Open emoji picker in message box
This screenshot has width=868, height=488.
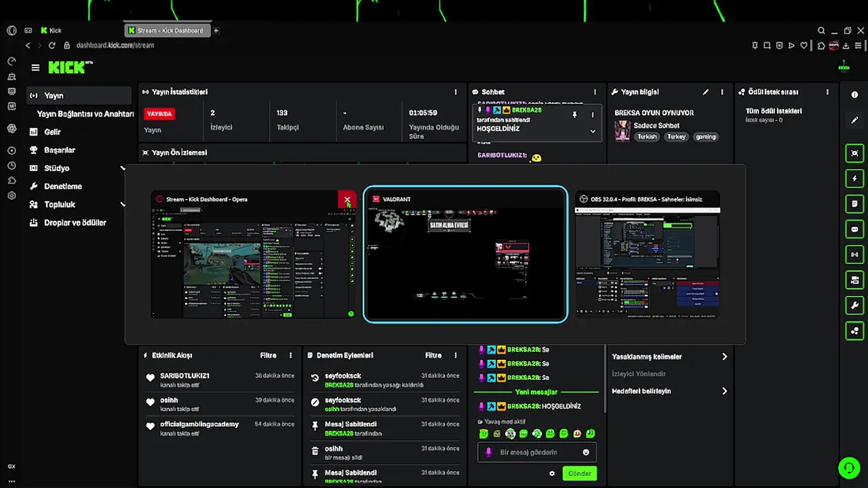(586, 452)
